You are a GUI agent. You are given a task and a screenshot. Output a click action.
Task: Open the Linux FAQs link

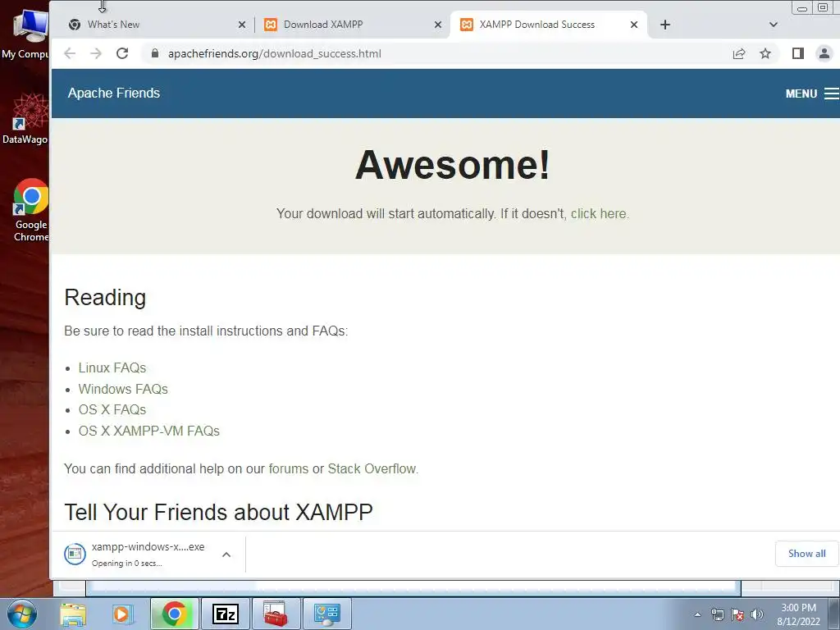pos(112,368)
